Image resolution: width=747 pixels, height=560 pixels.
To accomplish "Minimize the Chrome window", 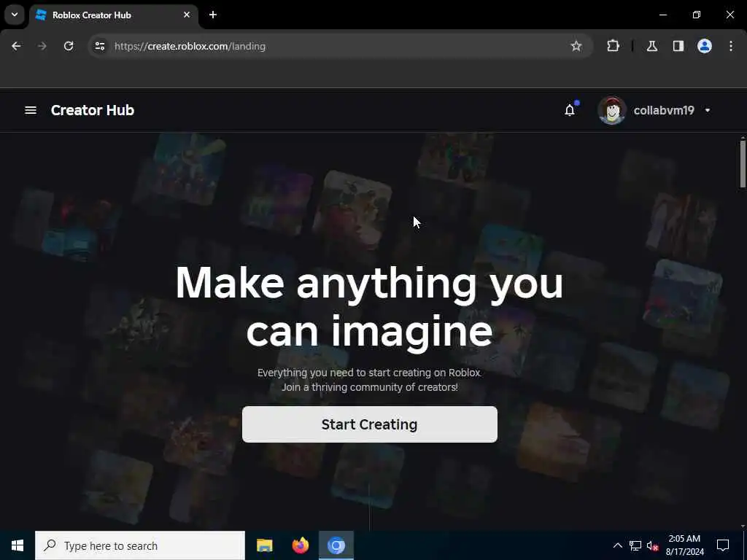I will 663,15.
